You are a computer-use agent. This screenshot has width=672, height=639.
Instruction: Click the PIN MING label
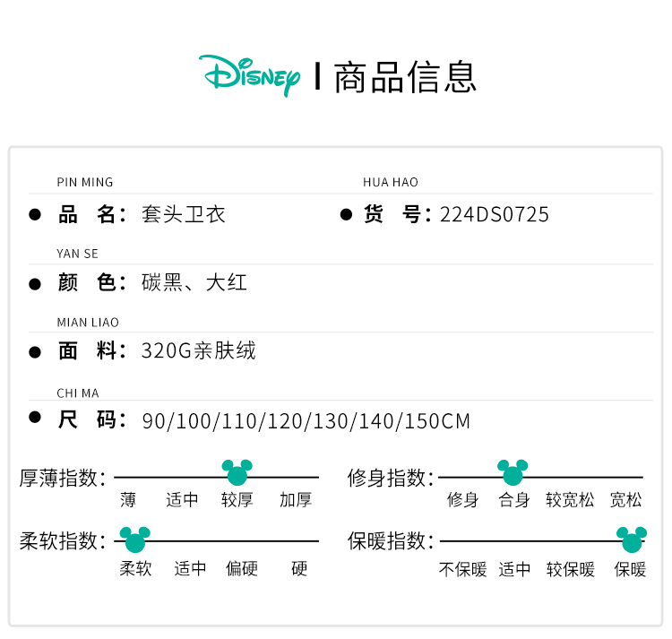coord(85,182)
